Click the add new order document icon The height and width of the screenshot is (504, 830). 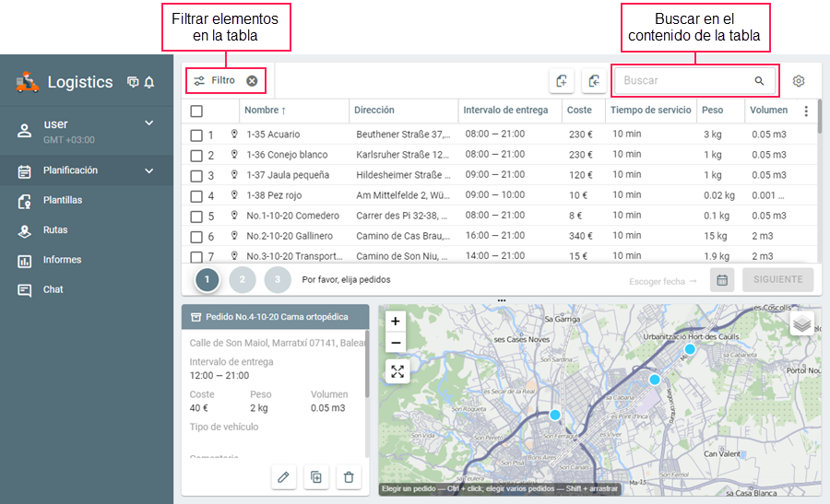point(562,81)
